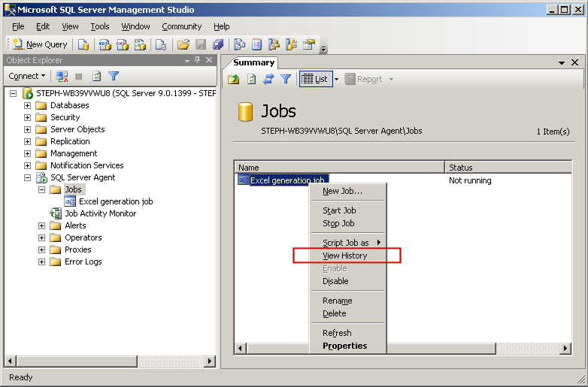Collapse the STEPH-WB39VVWU8 server node

point(13,93)
